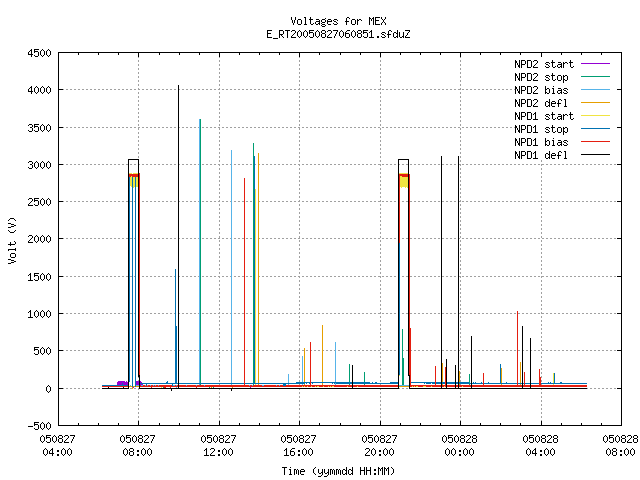Screen dimensions: 640x480
Task: Click the 050827 20:00 x-axis label
Action: coord(379,445)
